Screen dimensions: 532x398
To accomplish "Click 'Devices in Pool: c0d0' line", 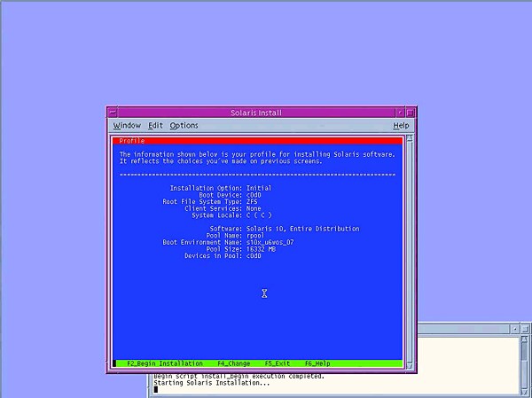I will point(223,256).
